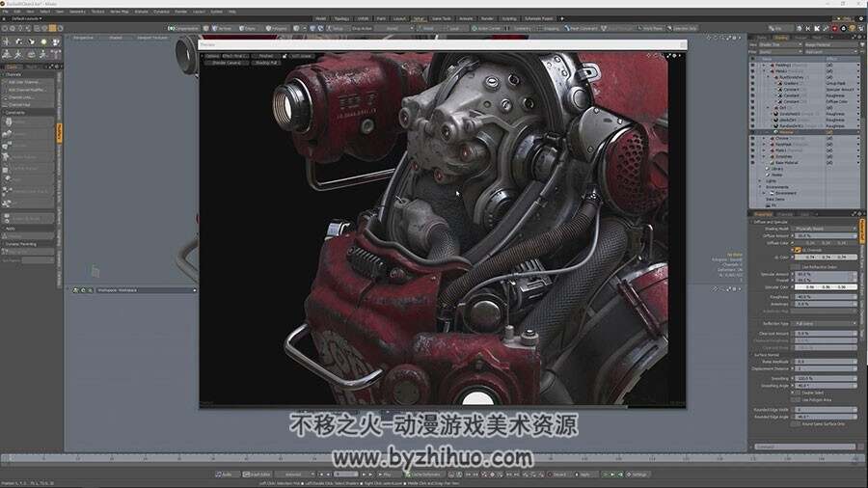
Task: Toggle Round Same Surface Only checkbox
Action: (x=798, y=423)
